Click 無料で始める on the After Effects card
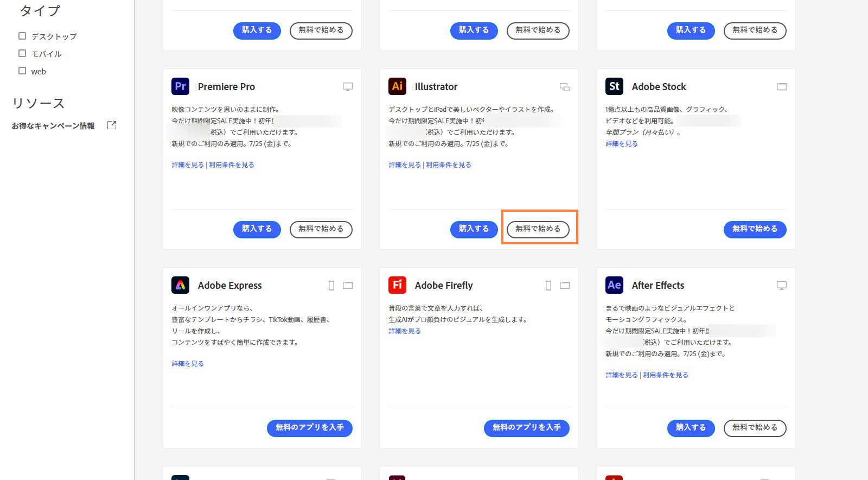 click(755, 428)
